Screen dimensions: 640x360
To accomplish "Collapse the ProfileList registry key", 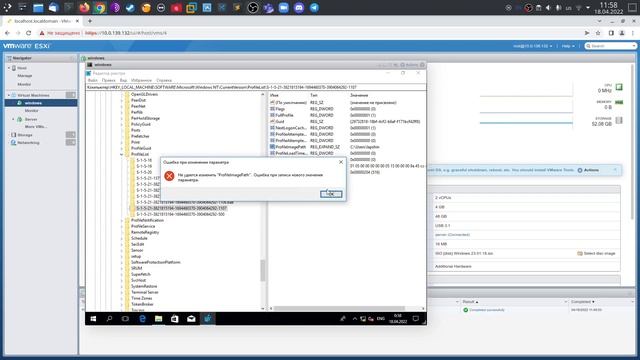I will coord(122,154).
